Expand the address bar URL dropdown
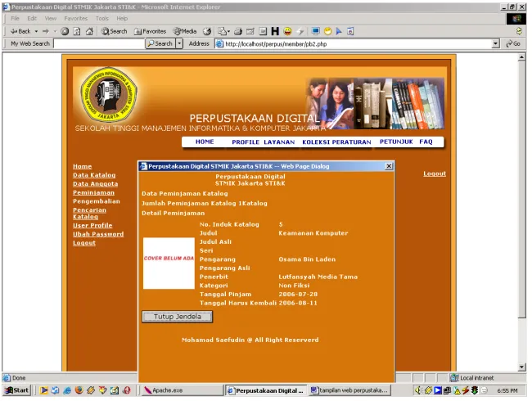Screen dimensions: 532x401 click(x=496, y=43)
